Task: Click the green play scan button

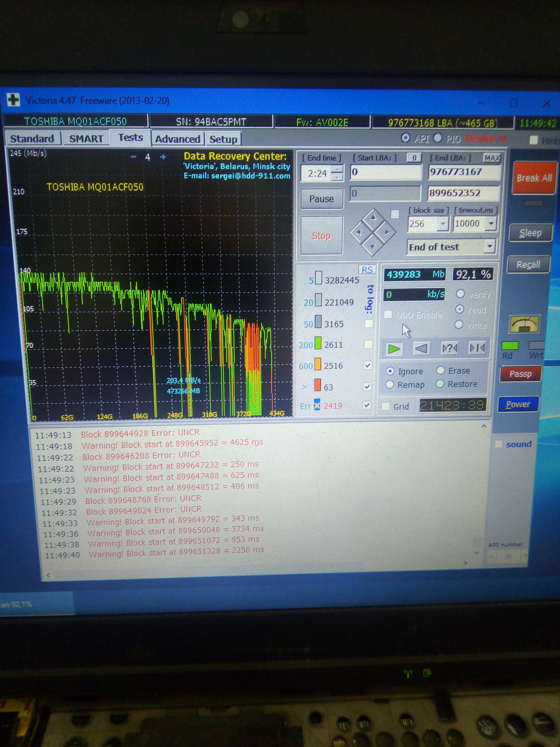Action: coord(394,349)
